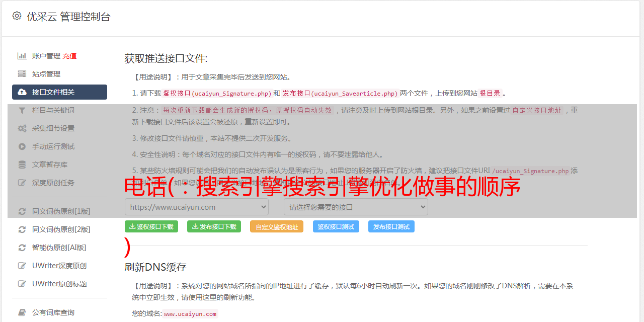Click refresh icon for 同义词伪原创[1版]
This screenshot has width=644, height=322.
[22, 211]
